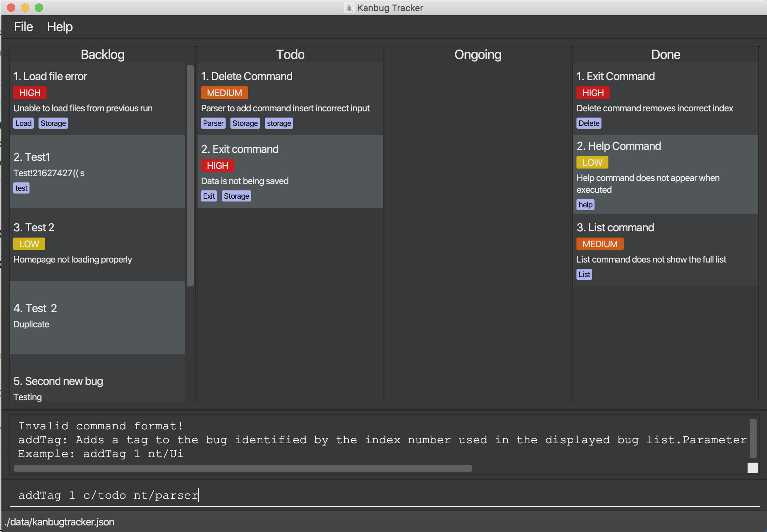Click the 'Parser' tag on Delete Command
767x532 pixels.
coord(213,123)
